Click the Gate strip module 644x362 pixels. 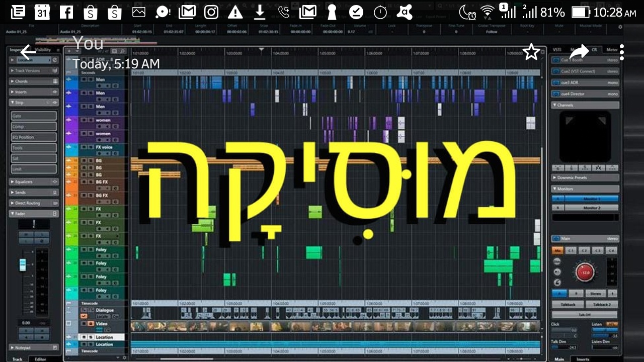click(x=34, y=116)
